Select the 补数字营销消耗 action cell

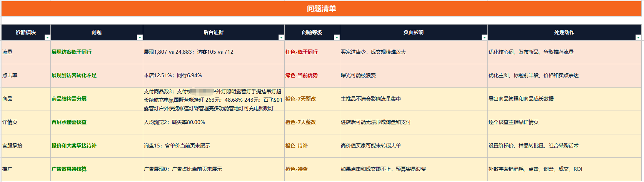pos(564,169)
